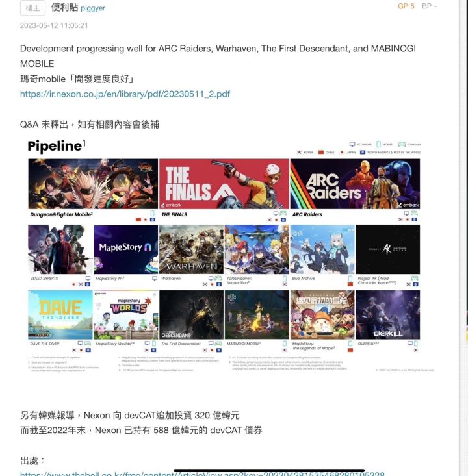468x476 pixels.
Task: Click the mobile icon under Dungeon&Fighter Mobile
Action: pos(153,214)
